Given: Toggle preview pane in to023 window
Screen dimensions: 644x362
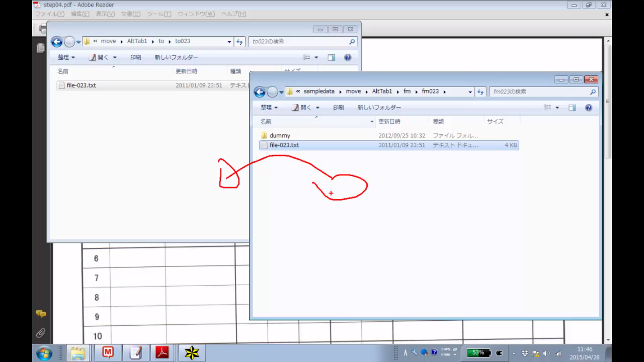Looking at the screenshot, I should (x=331, y=57).
